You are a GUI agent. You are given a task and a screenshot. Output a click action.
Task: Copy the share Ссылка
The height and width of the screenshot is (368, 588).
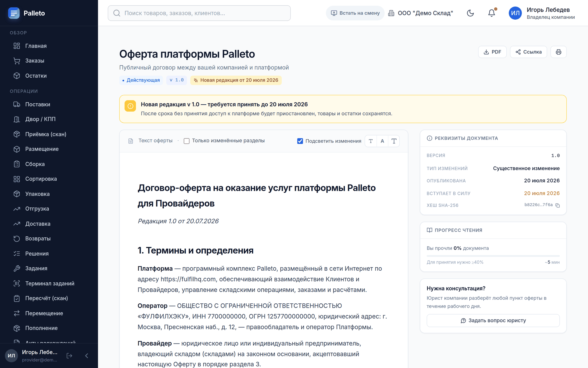(x=529, y=52)
